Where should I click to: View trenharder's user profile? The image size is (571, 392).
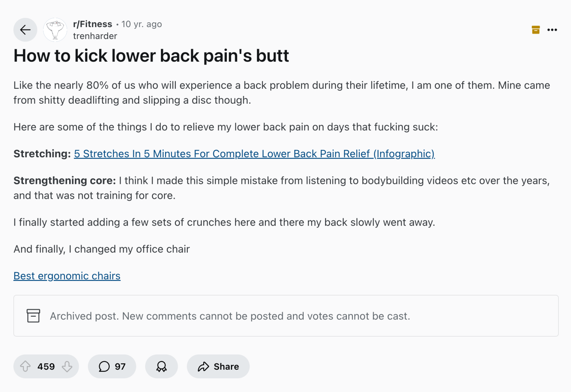click(x=95, y=36)
